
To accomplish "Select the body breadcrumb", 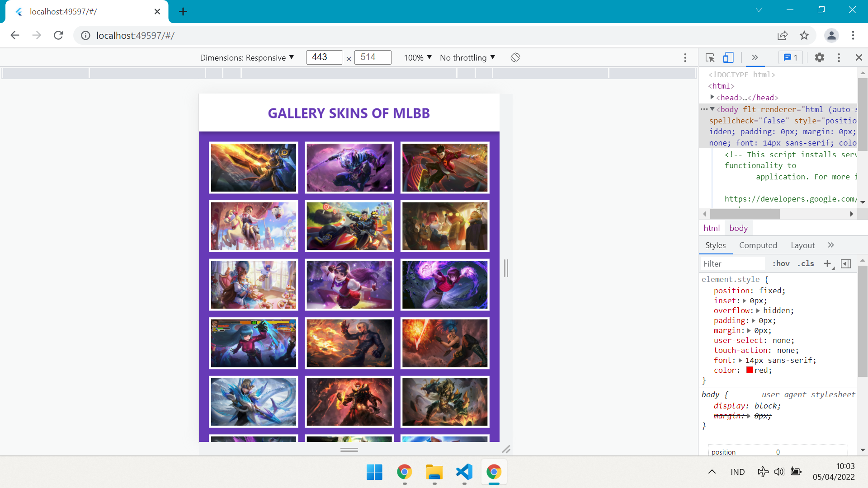I will pos(738,228).
